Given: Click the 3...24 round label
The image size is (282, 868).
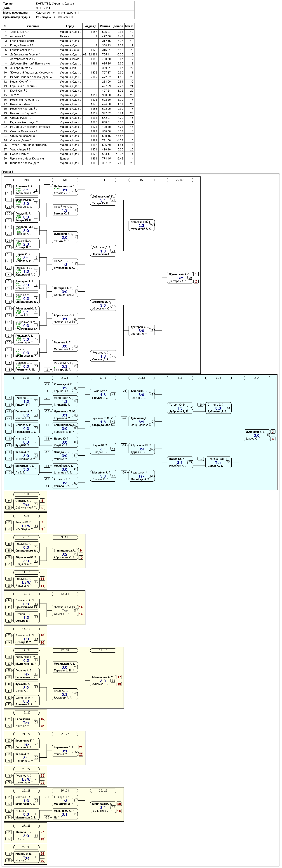Looking at the screenshot, I should [x=65, y=378].
